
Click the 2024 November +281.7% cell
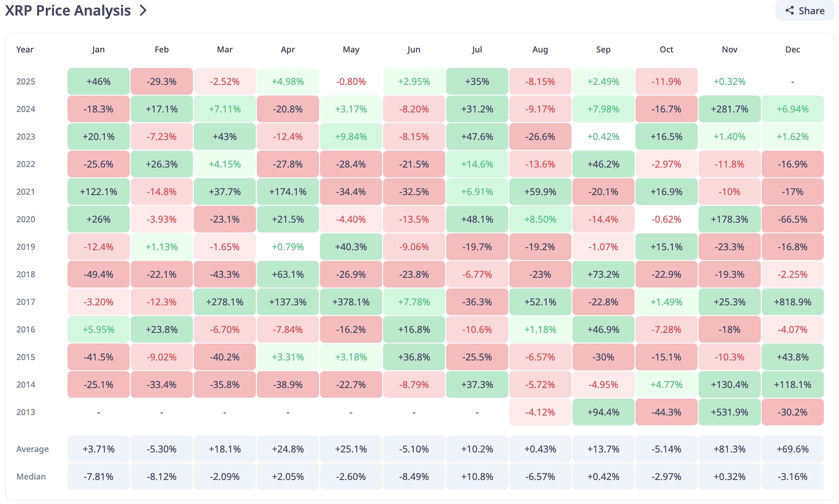(729, 109)
